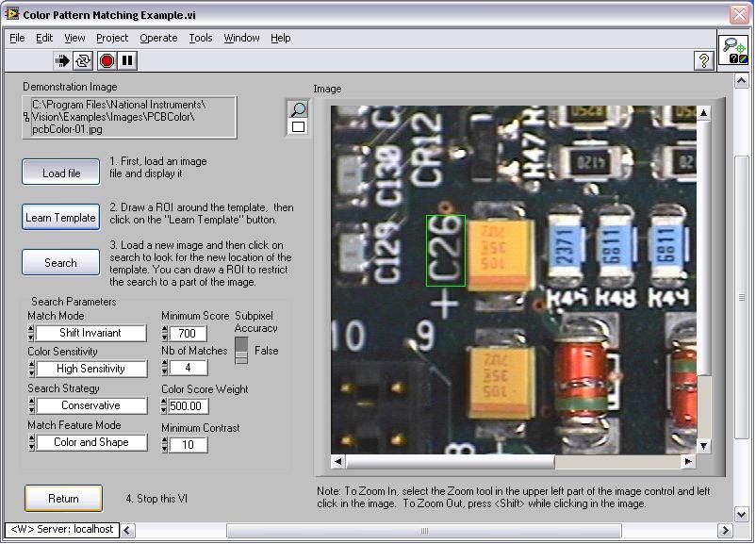The height and width of the screenshot is (544, 756).
Task: Click the Learn Template button
Action: [60, 218]
